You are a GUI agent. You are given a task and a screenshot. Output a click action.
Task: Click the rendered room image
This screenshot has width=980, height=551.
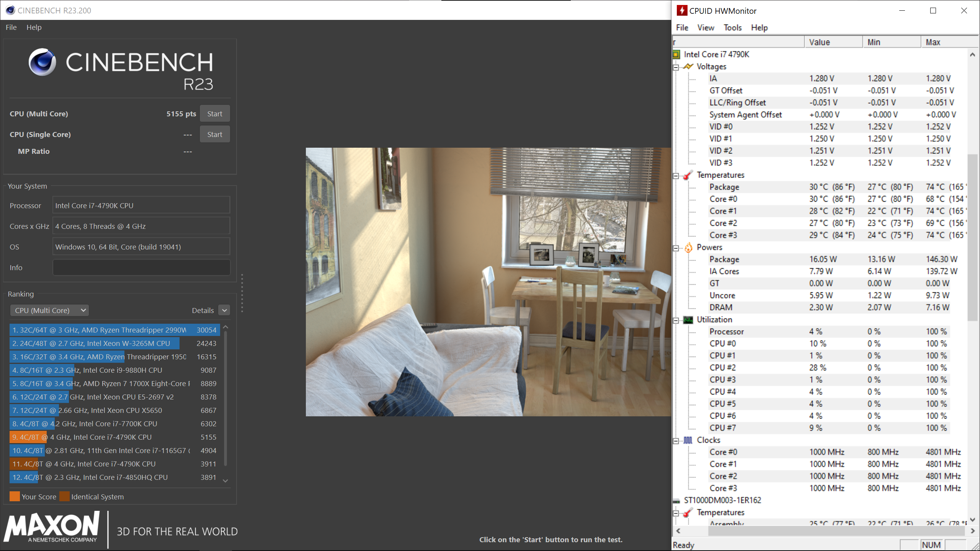tap(488, 282)
